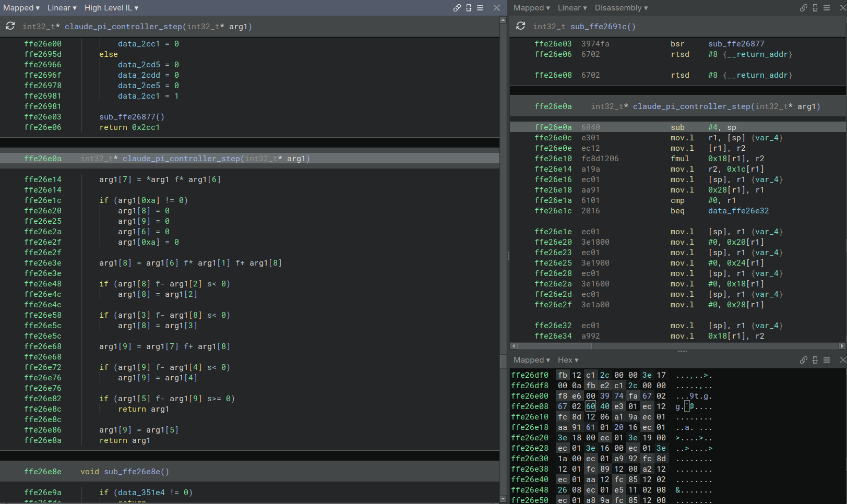Select the 'arg1[7] = *arg1 f* arg1[6]' line
Viewport: 847px width, 504px height.
[x=160, y=179]
